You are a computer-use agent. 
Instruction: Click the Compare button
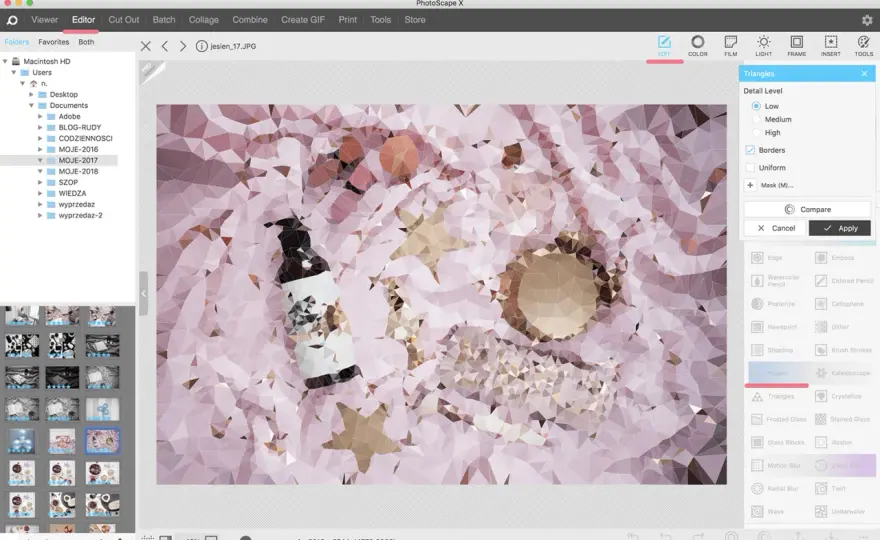coord(808,209)
